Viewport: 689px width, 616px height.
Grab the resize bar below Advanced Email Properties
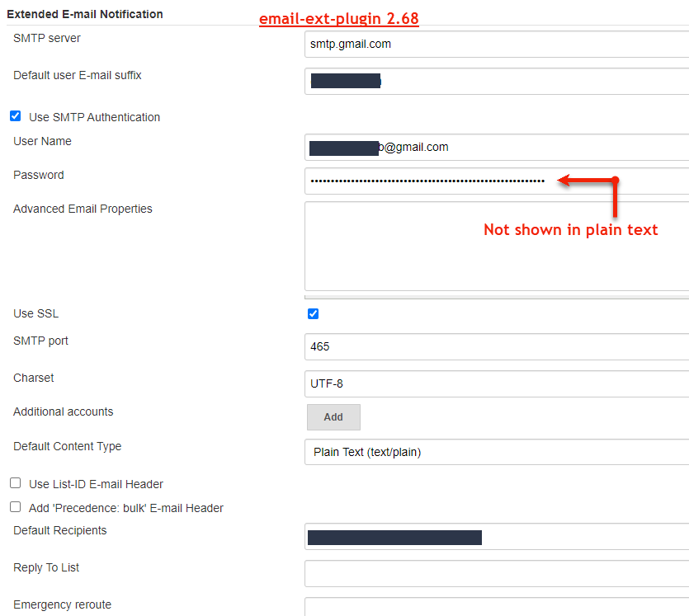click(495, 296)
